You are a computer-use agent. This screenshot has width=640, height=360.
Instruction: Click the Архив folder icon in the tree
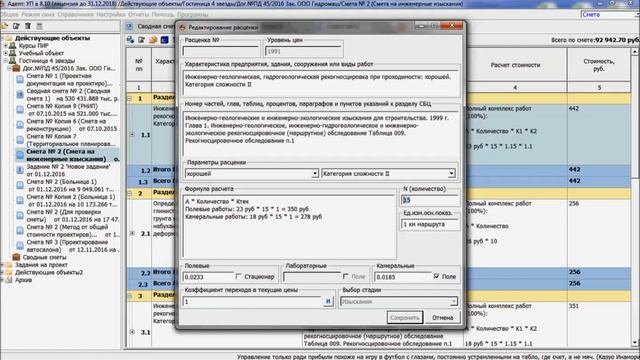coord(9,280)
